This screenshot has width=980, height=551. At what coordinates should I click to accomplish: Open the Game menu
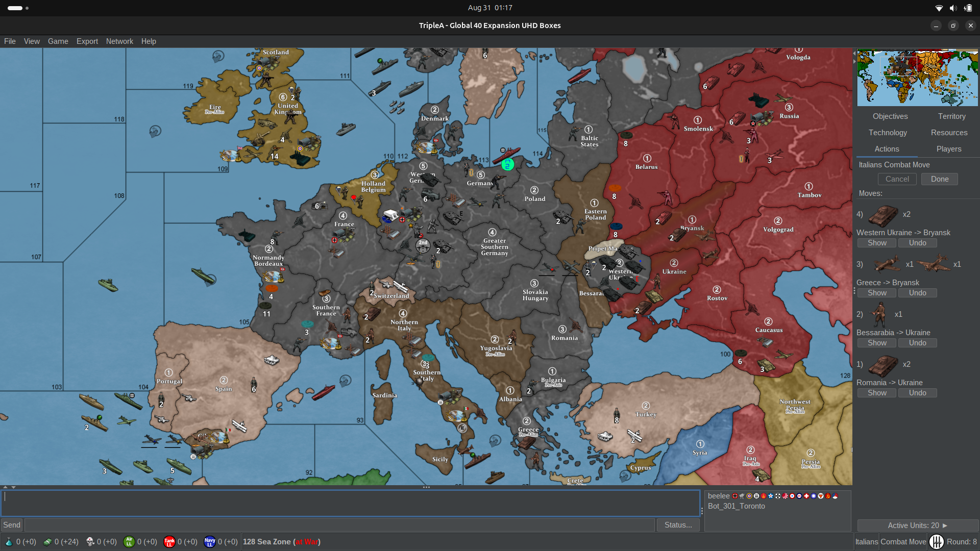tap(58, 41)
